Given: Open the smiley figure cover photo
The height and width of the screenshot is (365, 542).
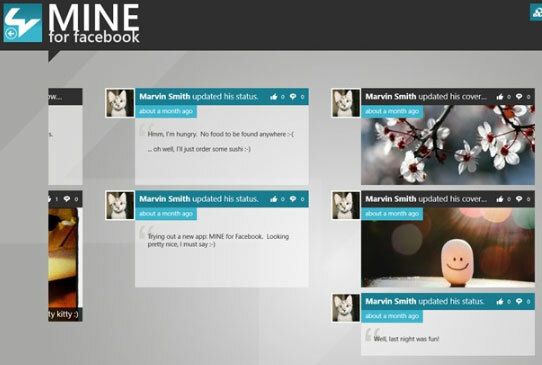Looking at the screenshot, I should [x=448, y=247].
